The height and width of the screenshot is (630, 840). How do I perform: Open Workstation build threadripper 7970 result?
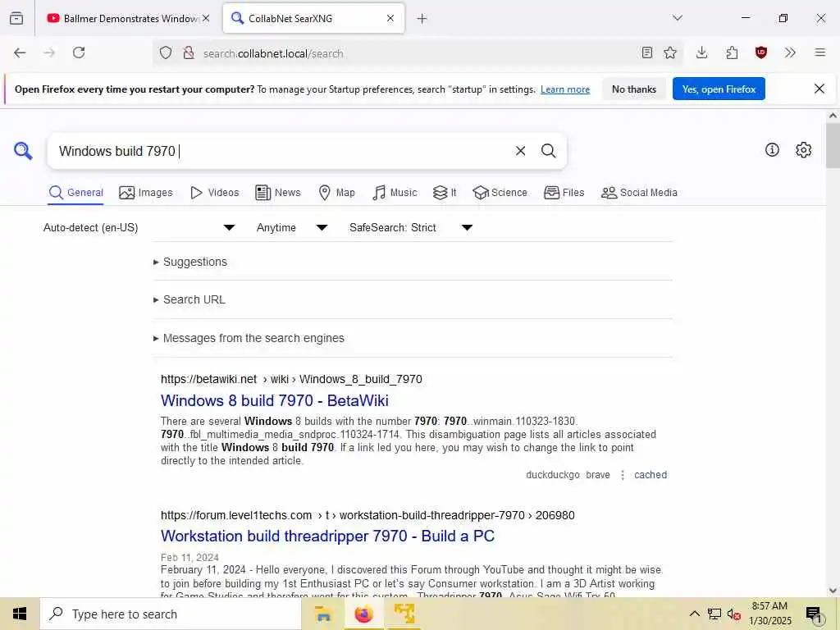tap(327, 536)
